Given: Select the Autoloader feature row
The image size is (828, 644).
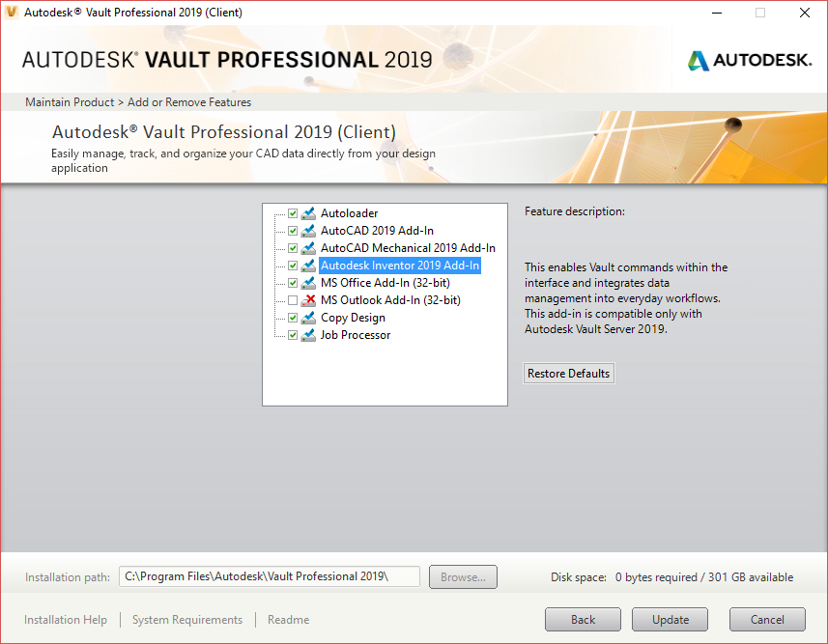Looking at the screenshot, I should [349, 213].
